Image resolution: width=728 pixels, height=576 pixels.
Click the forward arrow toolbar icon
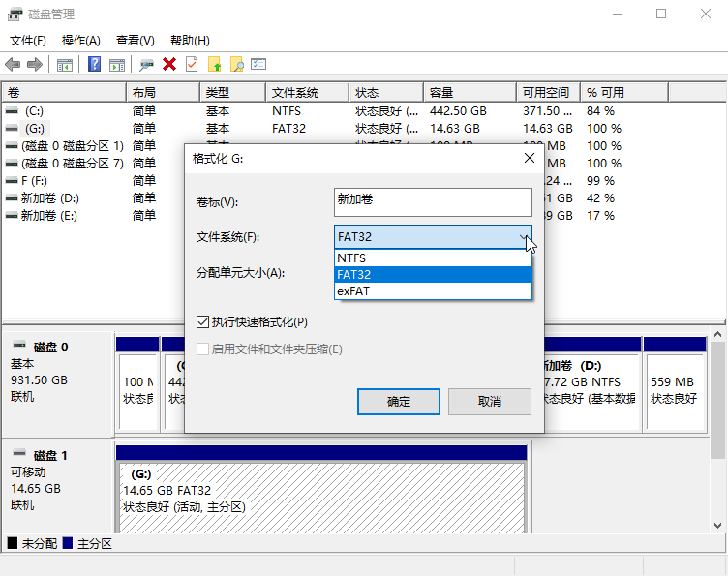pyautogui.click(x=35, y=64)
